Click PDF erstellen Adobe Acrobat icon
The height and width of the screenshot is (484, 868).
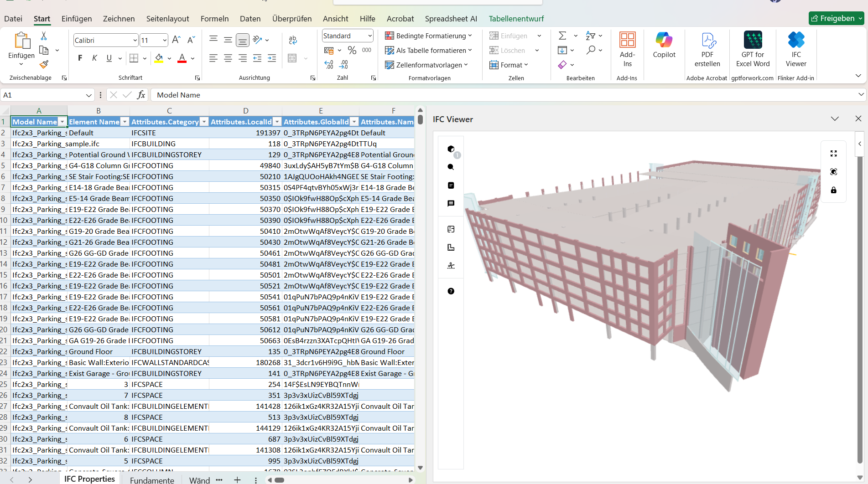tap(707, 49)
